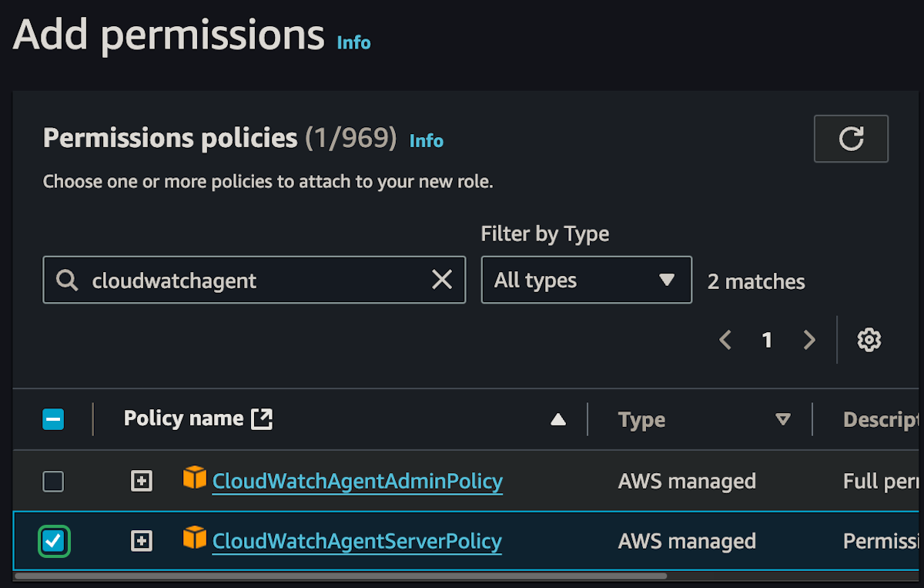Click the search magnifier icon
The height and width of the screenshot is (588, 924).
pos(68,281)
